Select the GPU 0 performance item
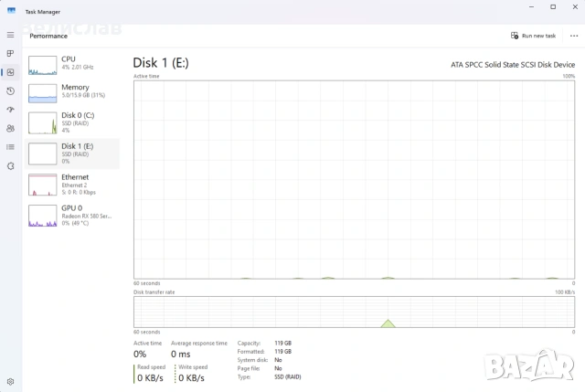Image resolution: width=585 pixels, height=392 pixels. (72, 216)
